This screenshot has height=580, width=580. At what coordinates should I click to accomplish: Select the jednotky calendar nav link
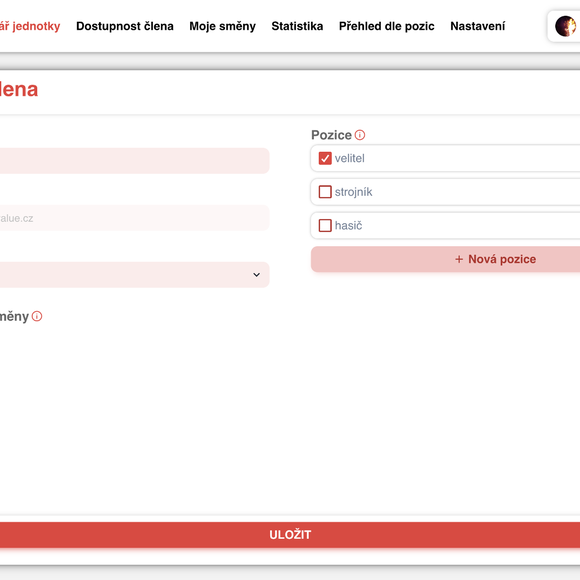[30, 26]
